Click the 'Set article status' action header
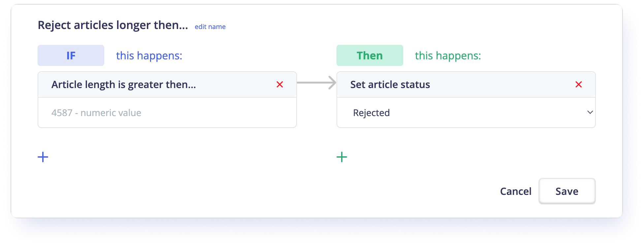644x246 pixels. (x=390, y=84)
